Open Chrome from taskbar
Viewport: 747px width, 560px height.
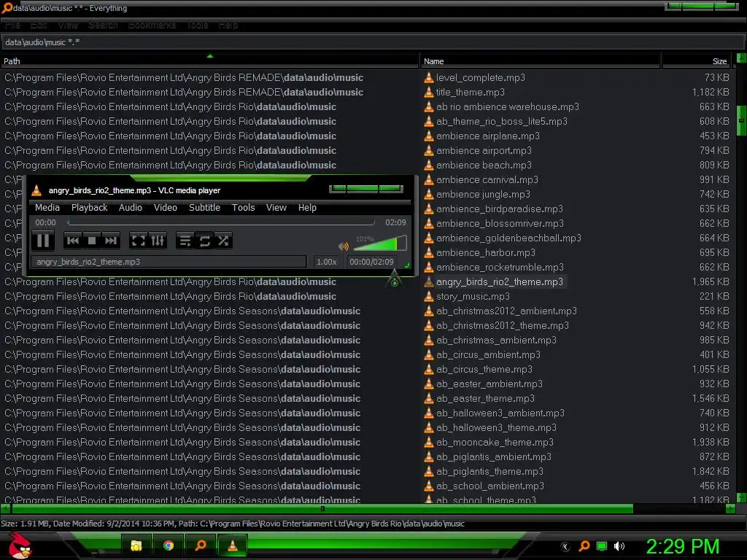(169, 545)
